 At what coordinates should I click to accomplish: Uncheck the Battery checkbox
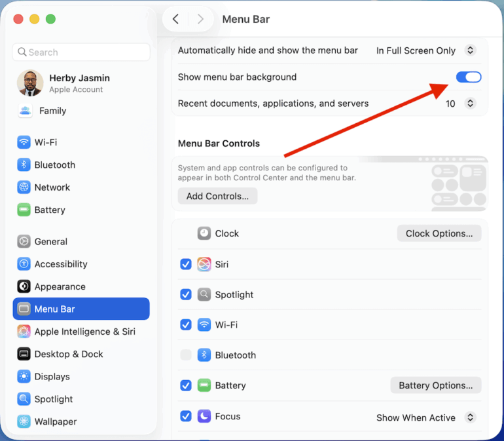click(x=186, y=385)
